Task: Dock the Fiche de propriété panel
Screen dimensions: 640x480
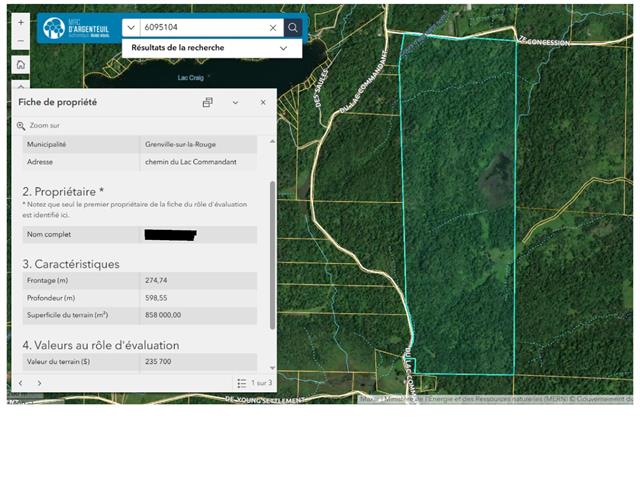Action: pos(208,102)
